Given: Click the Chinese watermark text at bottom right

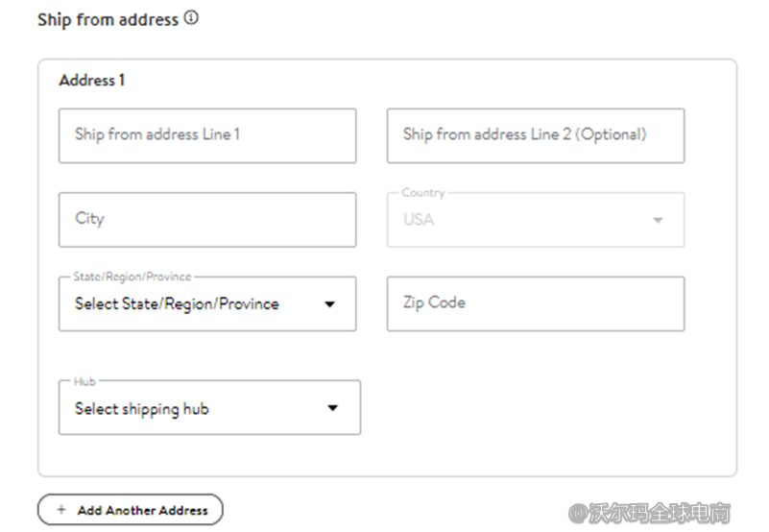Looking at the screenshot, I should tap(649, 513).
